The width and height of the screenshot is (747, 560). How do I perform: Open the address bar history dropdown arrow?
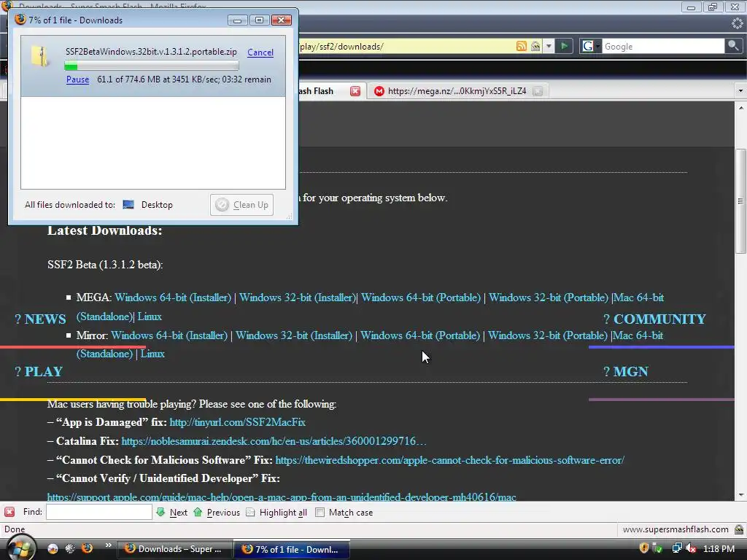[x=549, y=46]
